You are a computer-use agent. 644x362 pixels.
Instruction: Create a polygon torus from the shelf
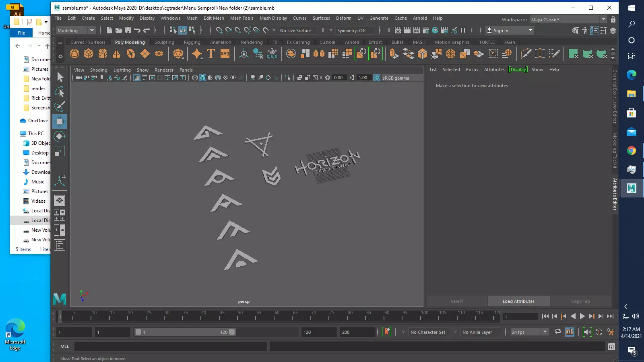point(131,53)
